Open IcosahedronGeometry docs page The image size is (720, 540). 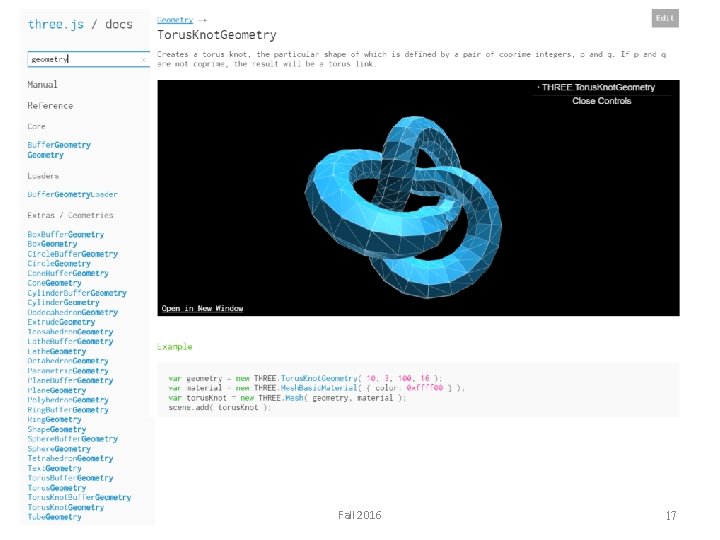click(x=70, y=332)
